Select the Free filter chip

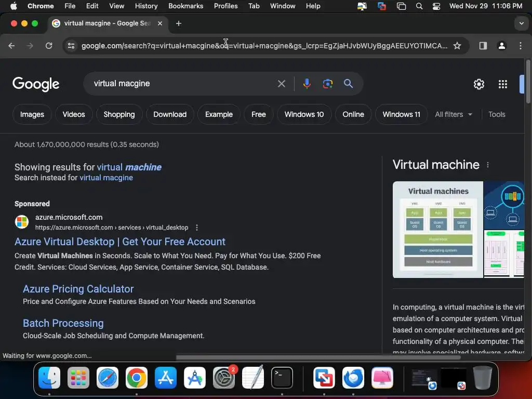[x=259, y=114]
